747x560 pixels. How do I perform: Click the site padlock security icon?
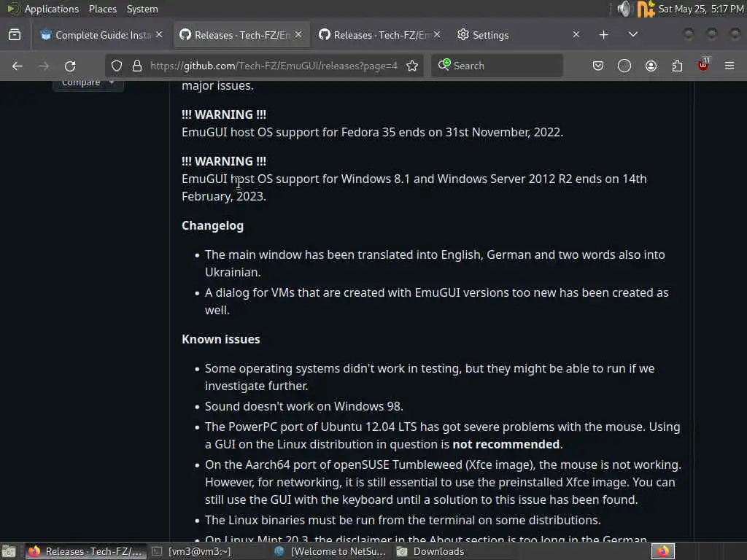[136, 66]
